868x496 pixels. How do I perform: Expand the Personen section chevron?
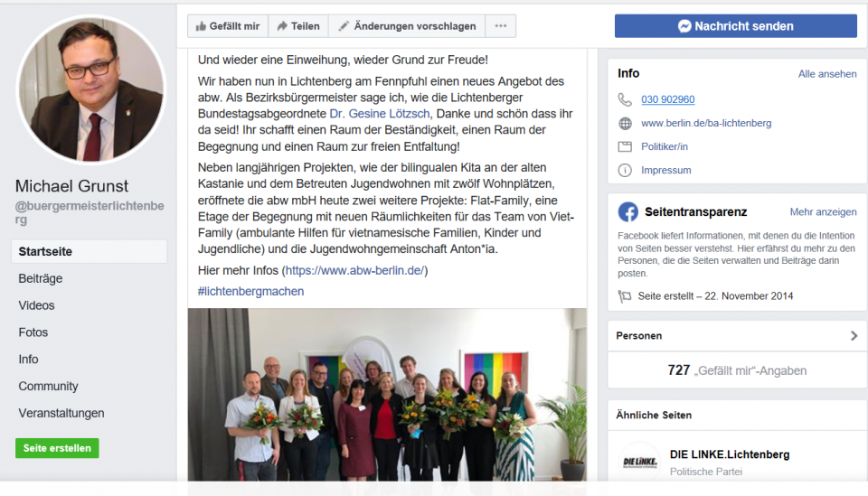(x=854, y=336)
